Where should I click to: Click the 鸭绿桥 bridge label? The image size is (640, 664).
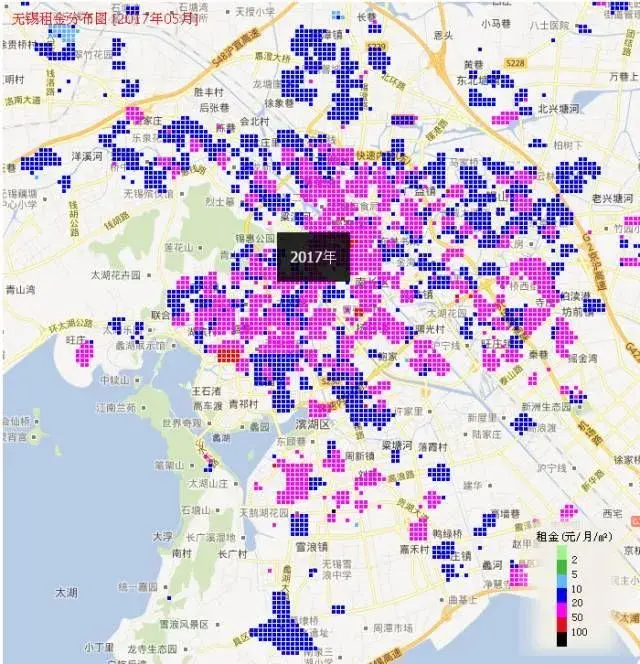(x=447, y=534)
